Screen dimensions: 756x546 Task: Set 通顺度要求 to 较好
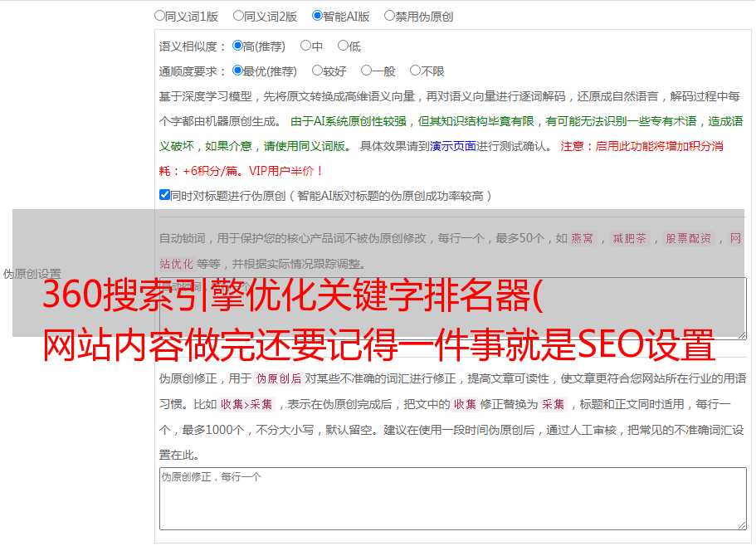(317, 71)
